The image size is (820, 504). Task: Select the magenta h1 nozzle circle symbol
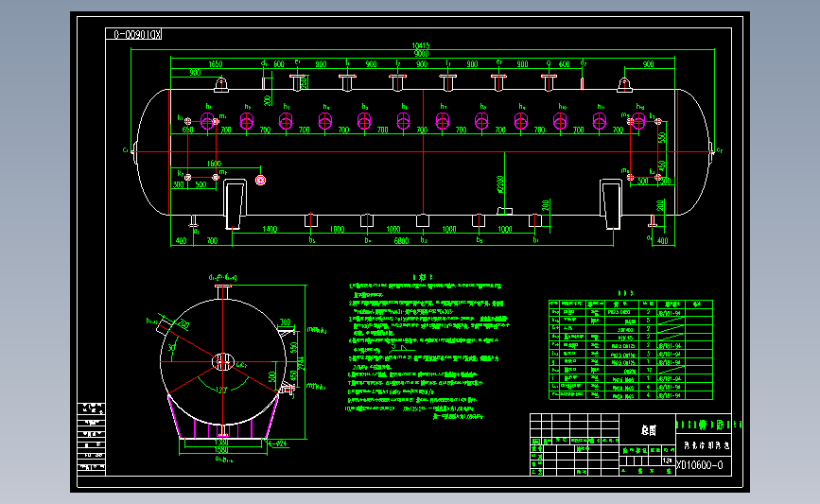pos(208,121)
